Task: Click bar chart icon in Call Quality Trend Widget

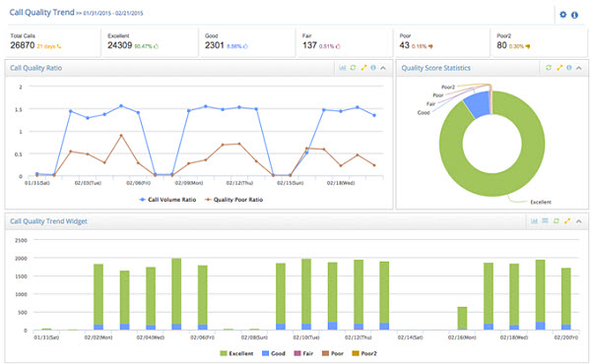Action: click(x=534, y=221)
